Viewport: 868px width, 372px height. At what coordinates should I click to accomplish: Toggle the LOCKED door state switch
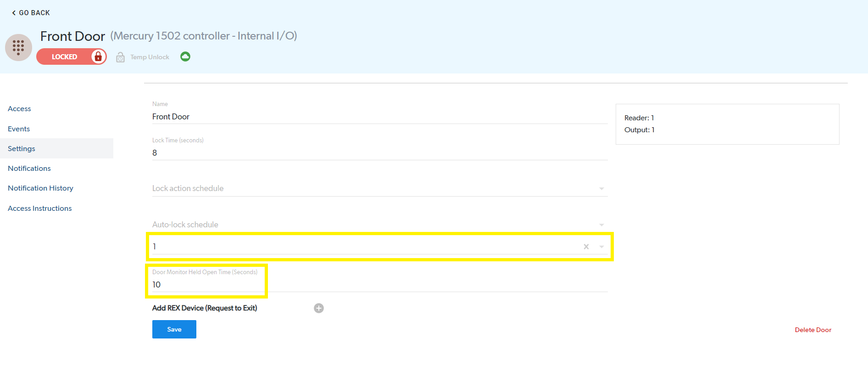[72, 56]
